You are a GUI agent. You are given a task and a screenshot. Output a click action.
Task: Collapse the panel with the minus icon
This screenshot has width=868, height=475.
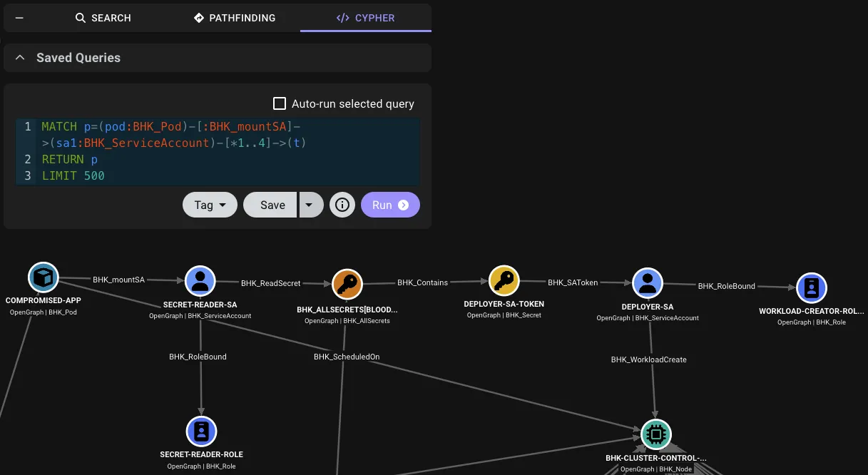click(x=19, y=18)
